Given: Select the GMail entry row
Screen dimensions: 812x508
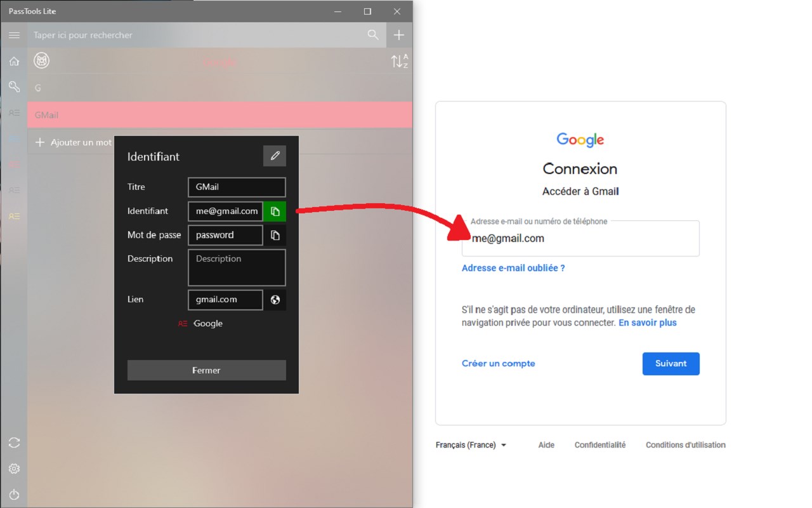Looking at the screenshot, I should 220,115.
